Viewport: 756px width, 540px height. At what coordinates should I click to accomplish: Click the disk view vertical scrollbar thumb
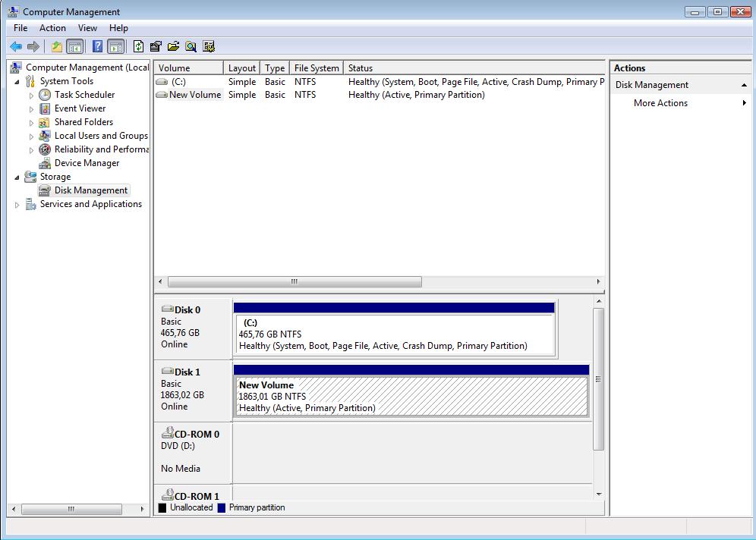pos(598,379)
